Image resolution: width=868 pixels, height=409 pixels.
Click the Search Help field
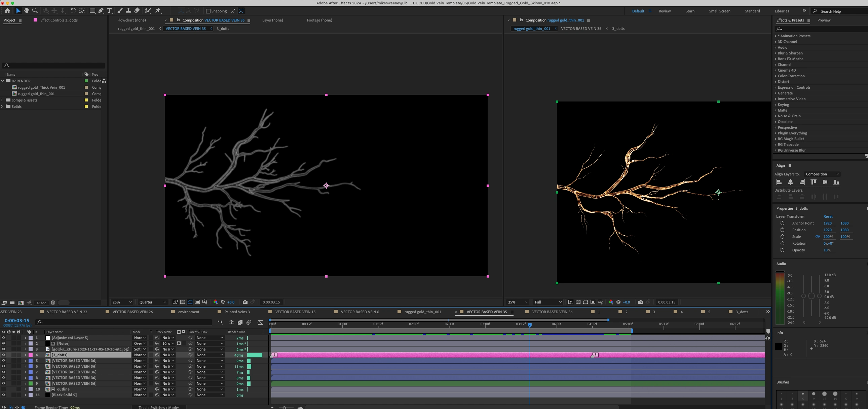[840, 11]
